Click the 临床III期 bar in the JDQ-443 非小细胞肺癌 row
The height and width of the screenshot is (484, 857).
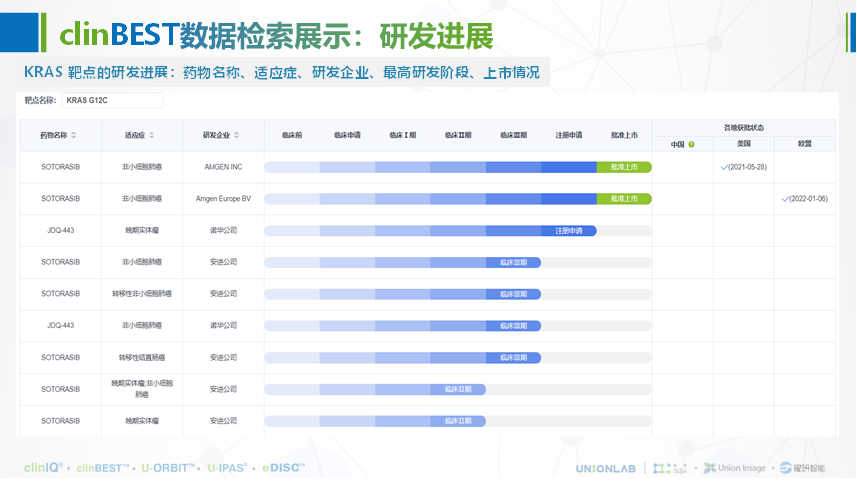point(513,326)
